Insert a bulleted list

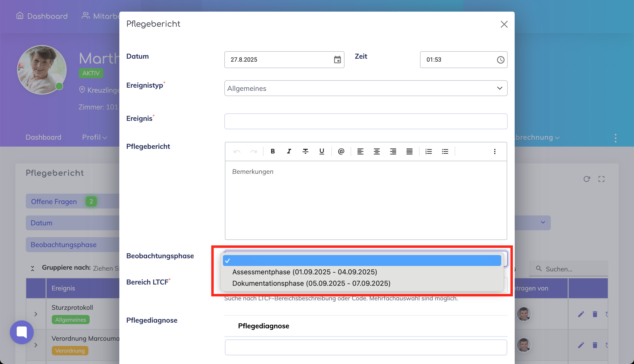445,151
